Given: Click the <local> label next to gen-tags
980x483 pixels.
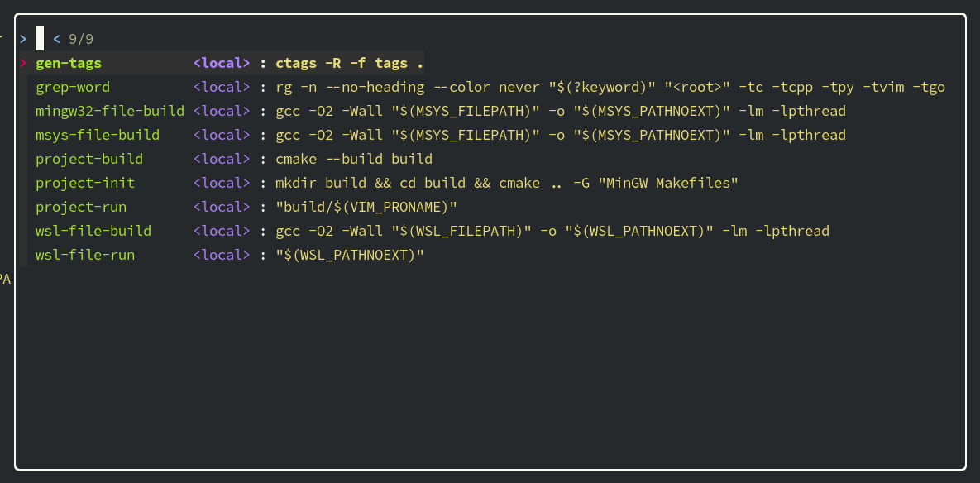Looking at the screenshot, I should coord(220,62).
